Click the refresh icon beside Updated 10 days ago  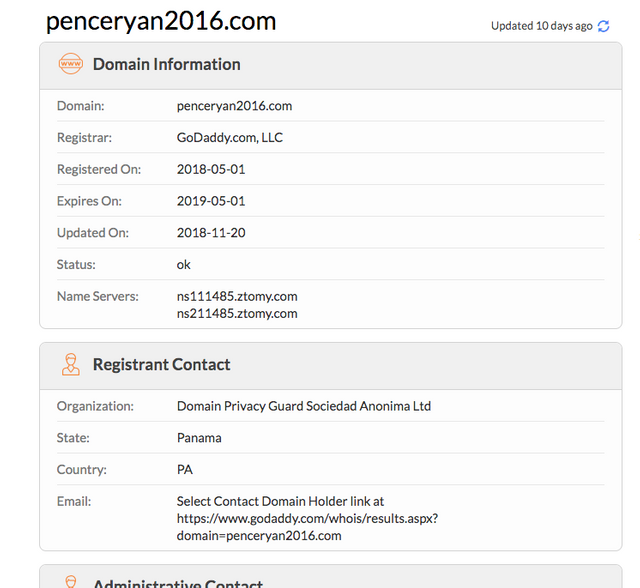603,26
